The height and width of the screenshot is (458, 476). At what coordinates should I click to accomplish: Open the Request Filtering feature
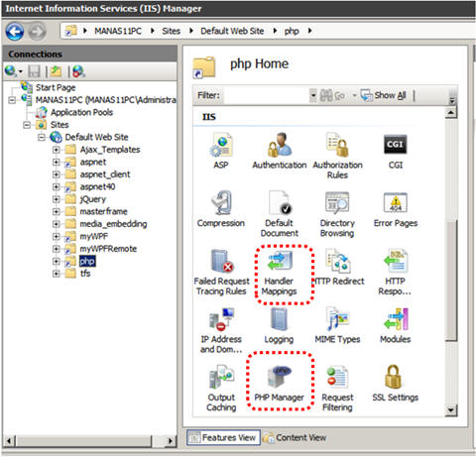(x=337, y=389)
